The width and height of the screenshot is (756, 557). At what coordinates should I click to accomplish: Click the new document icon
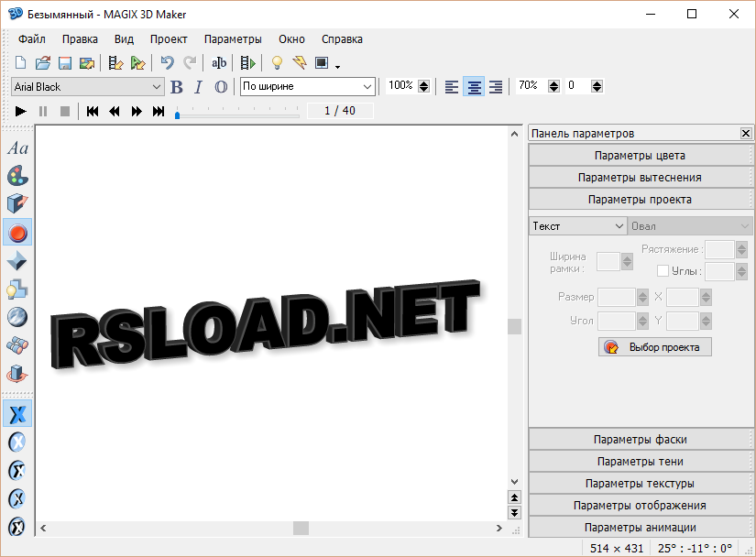point(20,63)
